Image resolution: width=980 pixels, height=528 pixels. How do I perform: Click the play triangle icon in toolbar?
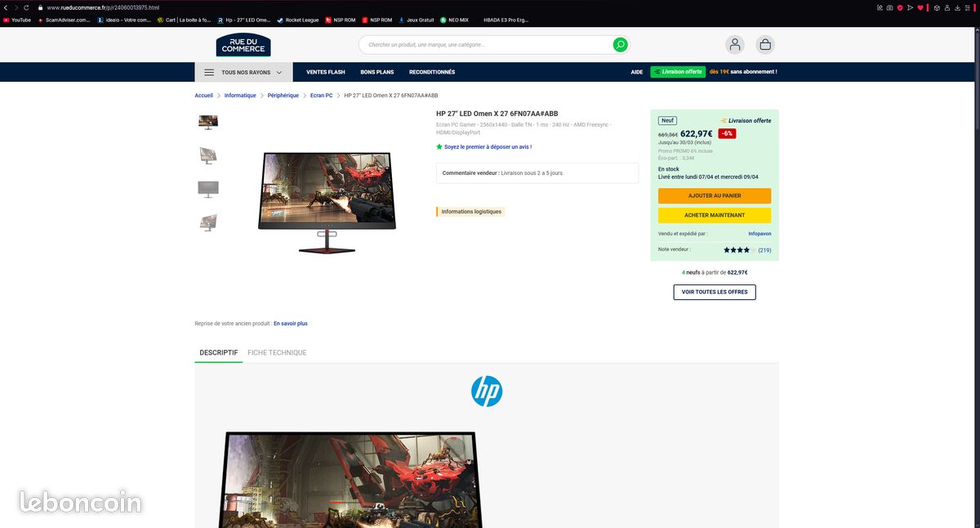[x=910, y=7]
